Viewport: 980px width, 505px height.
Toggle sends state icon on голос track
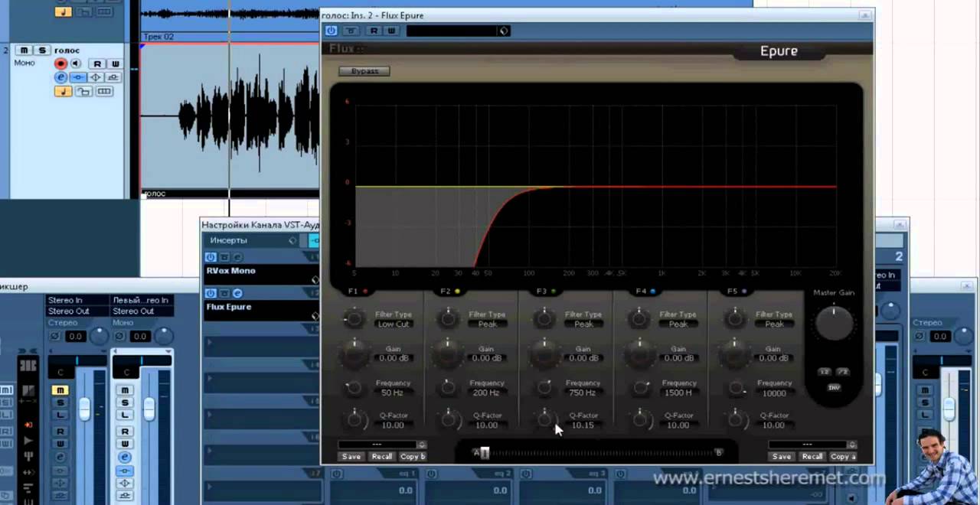[113, 77]
